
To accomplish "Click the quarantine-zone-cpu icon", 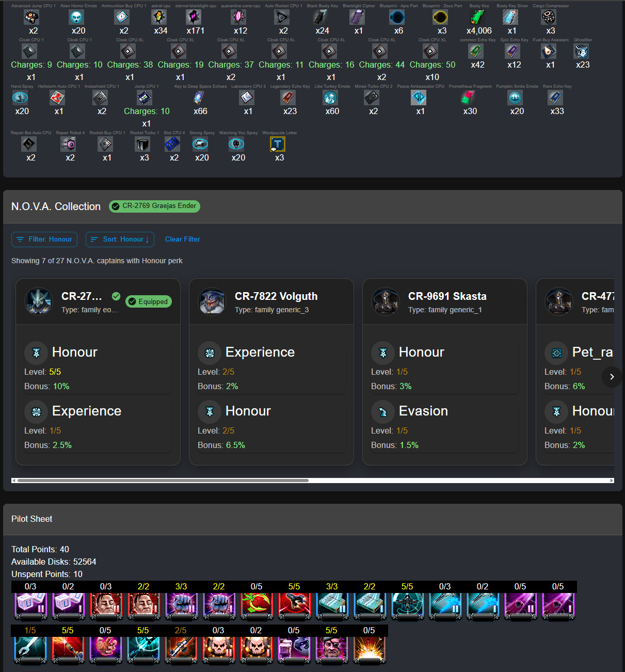I will click(x=238, y=18).
